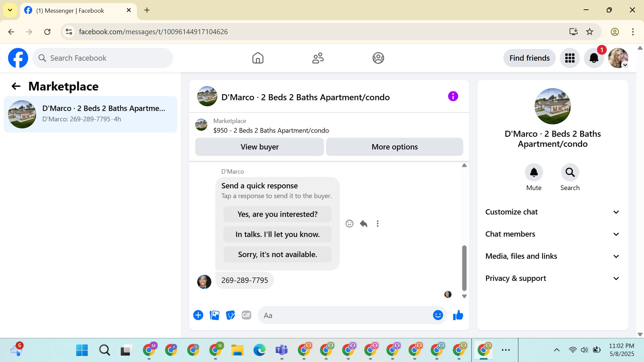Open the Chrome profile icon
Viewport: 644px width, 362px height.
tap(614, 32)
